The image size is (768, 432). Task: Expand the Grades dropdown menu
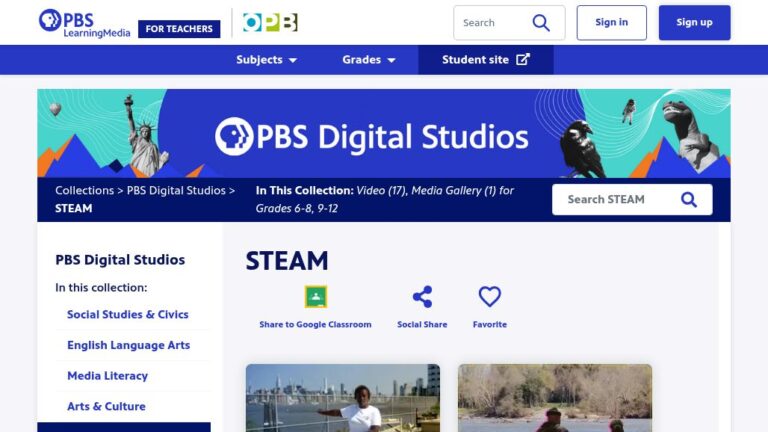[369, 60]
